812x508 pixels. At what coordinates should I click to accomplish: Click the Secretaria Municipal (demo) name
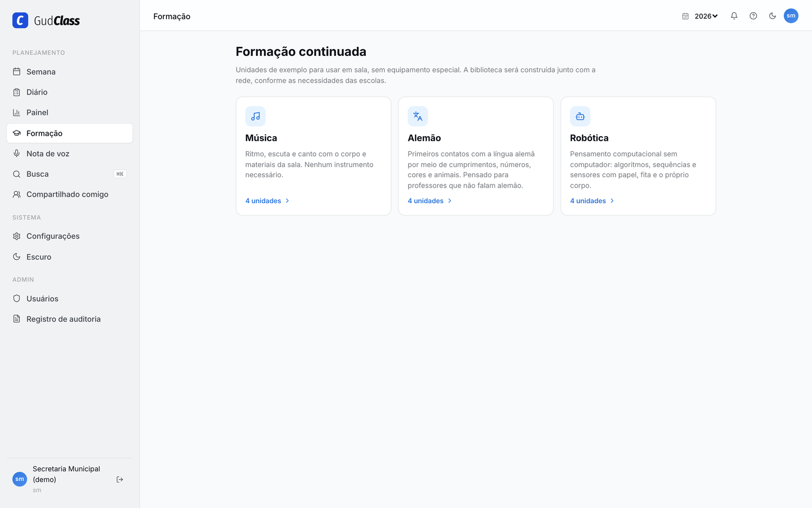(x=66, y=474)
